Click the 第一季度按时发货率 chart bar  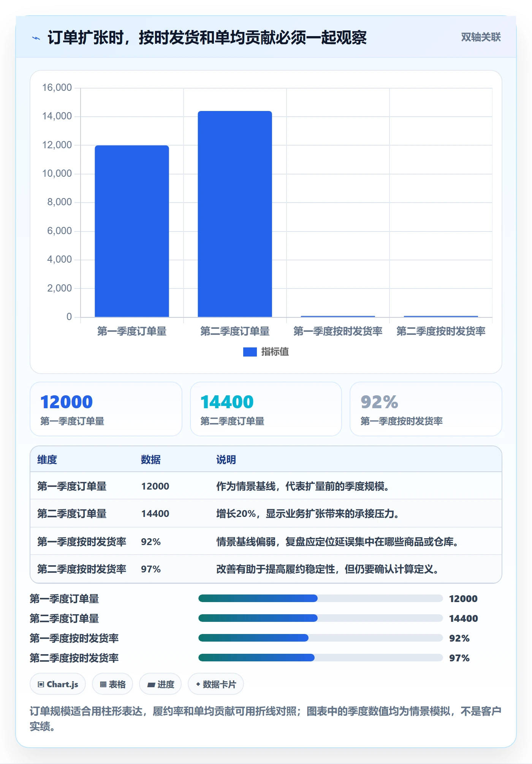click(338, 316)
